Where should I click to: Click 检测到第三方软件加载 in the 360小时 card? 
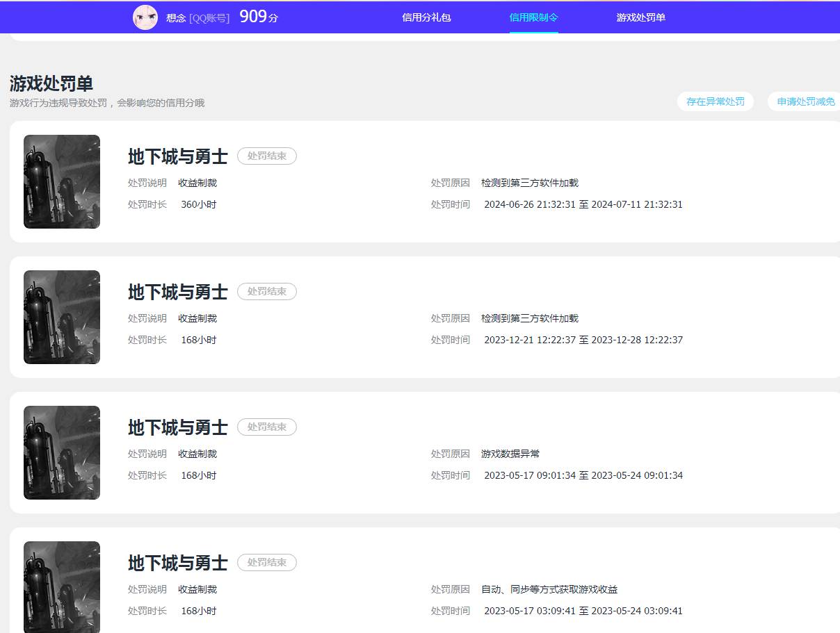[530, 183]
